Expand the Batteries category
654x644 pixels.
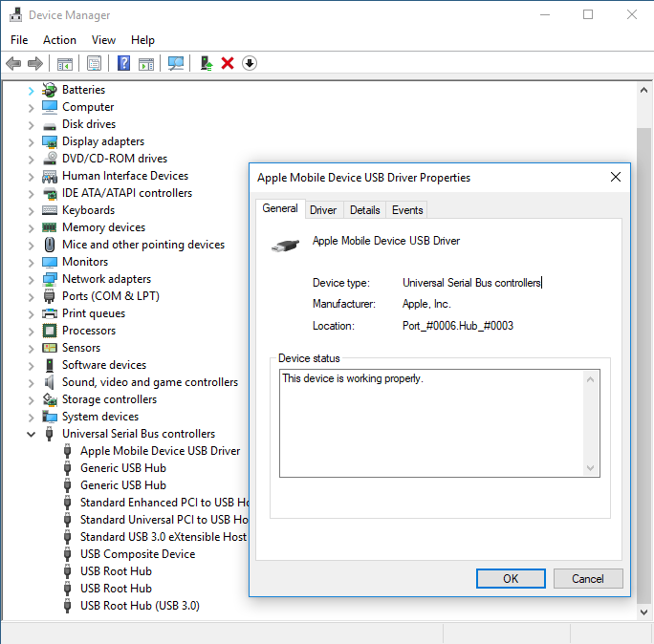pos(31,90)
